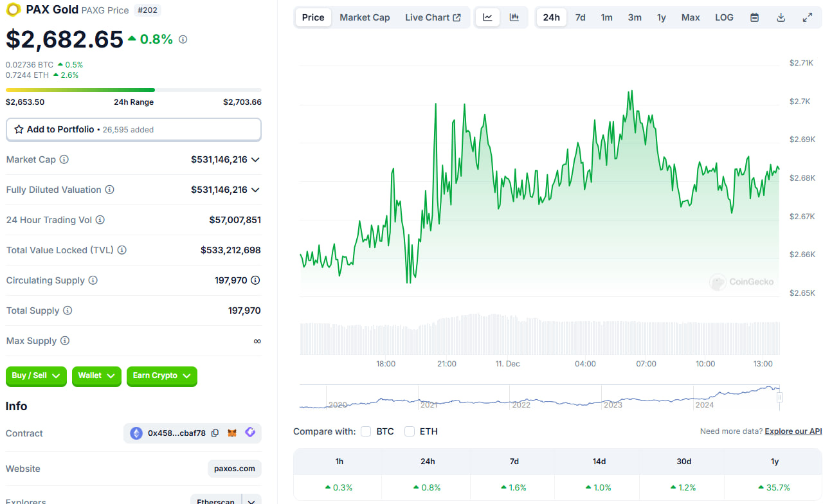Open paxos.com website link
The image size is (823, 504).
(x=235, y=469)
